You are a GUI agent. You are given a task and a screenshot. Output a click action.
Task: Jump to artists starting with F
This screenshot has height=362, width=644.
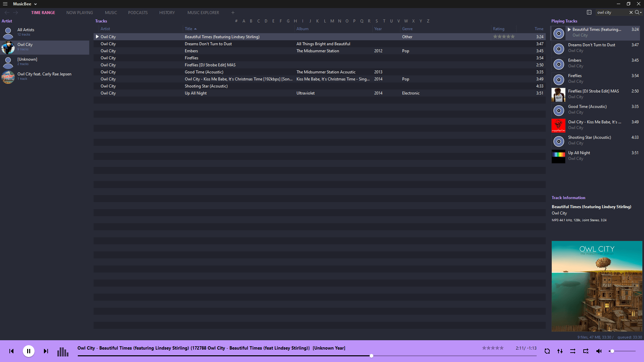(x=281, y=21)
